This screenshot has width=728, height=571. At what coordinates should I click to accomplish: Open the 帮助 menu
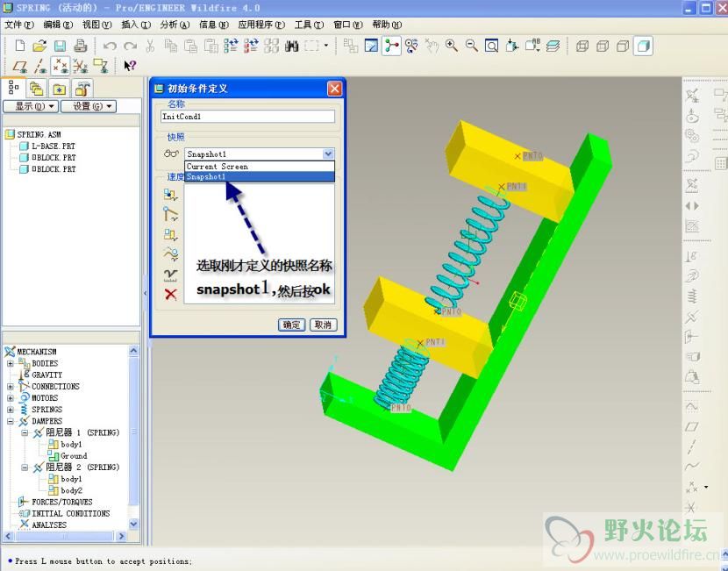(387, 25)
